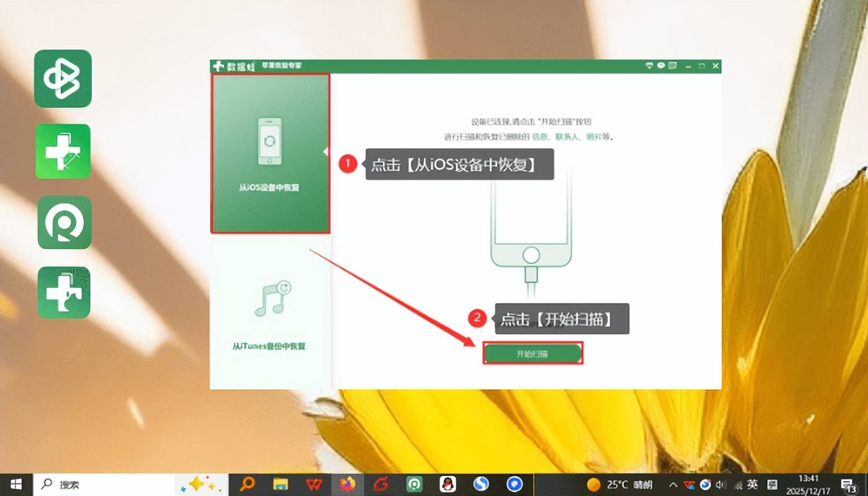Open the blue circle app on taskbar

(514, 484)
